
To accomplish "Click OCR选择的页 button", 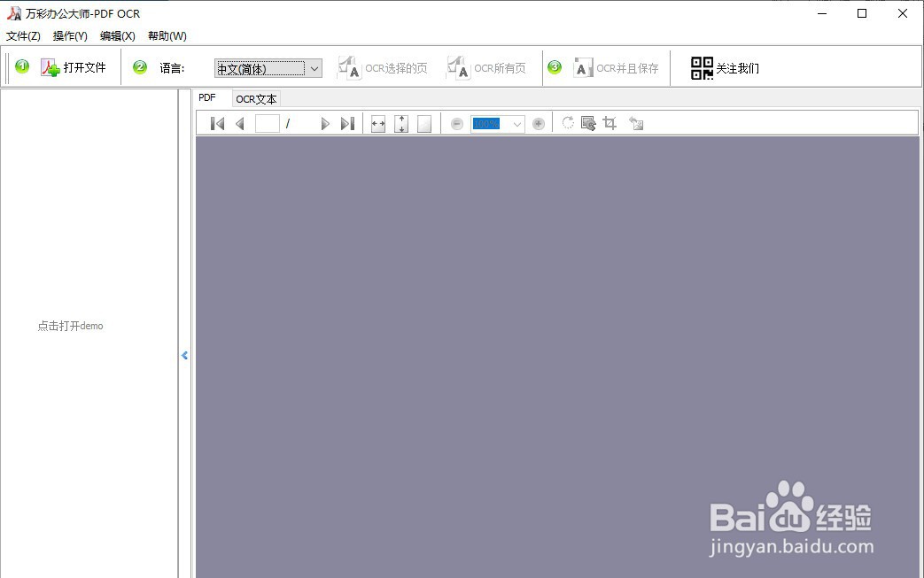I will tap(383, 68).
